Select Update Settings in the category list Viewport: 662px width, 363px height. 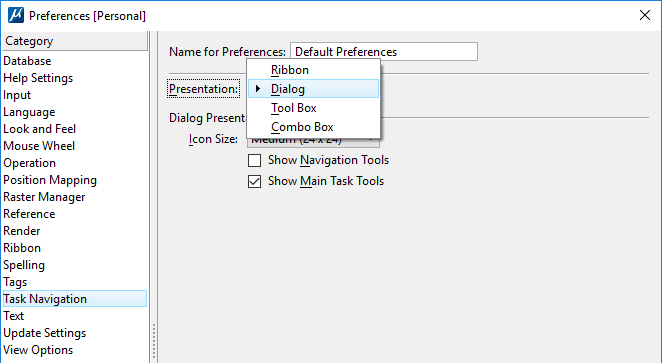44,333
